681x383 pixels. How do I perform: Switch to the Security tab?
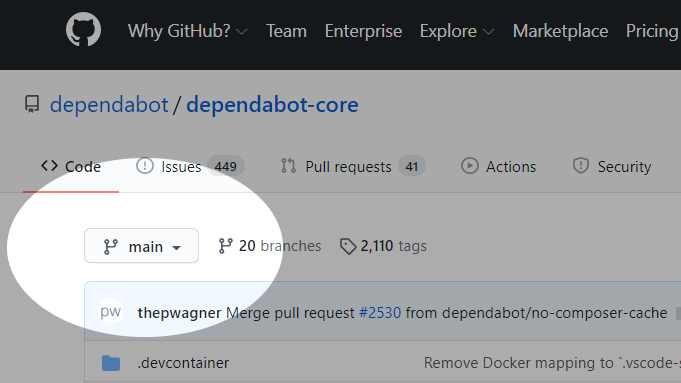pos(612,166)
